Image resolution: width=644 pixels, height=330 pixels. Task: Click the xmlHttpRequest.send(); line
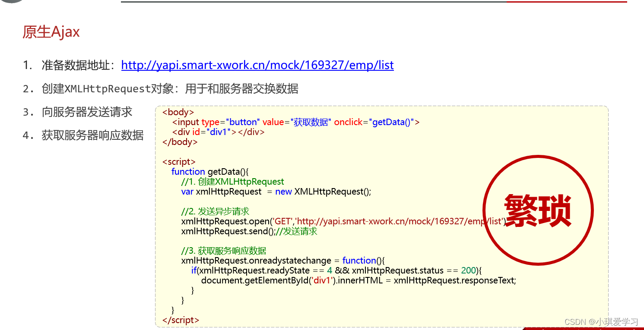pos(249,231)
